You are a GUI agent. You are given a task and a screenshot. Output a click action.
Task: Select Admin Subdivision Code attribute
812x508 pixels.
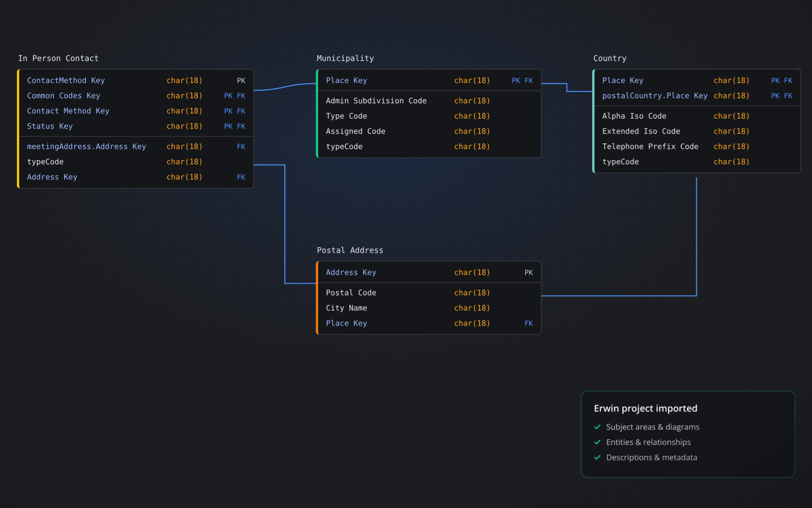(x=429, y=101)
